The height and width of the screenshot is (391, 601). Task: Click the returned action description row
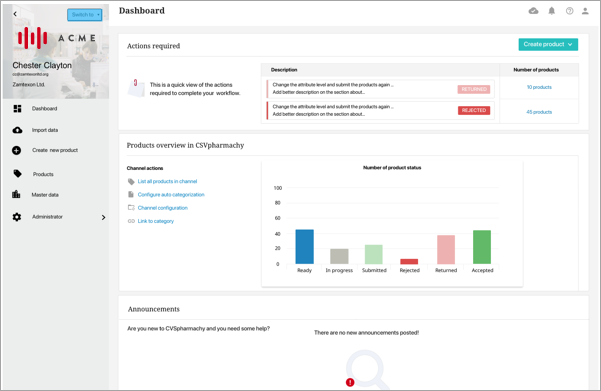(x=380, y=89)
